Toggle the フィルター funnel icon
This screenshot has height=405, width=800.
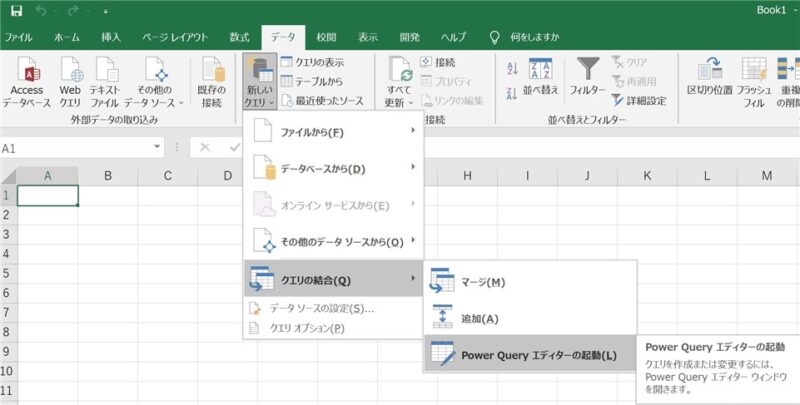pos(587,76)
